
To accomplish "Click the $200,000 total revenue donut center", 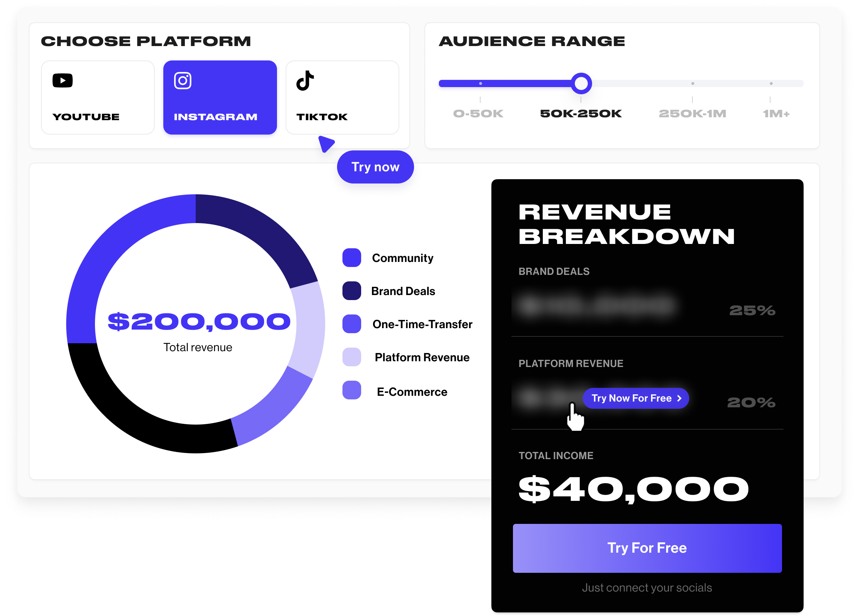I will (197, 322).
